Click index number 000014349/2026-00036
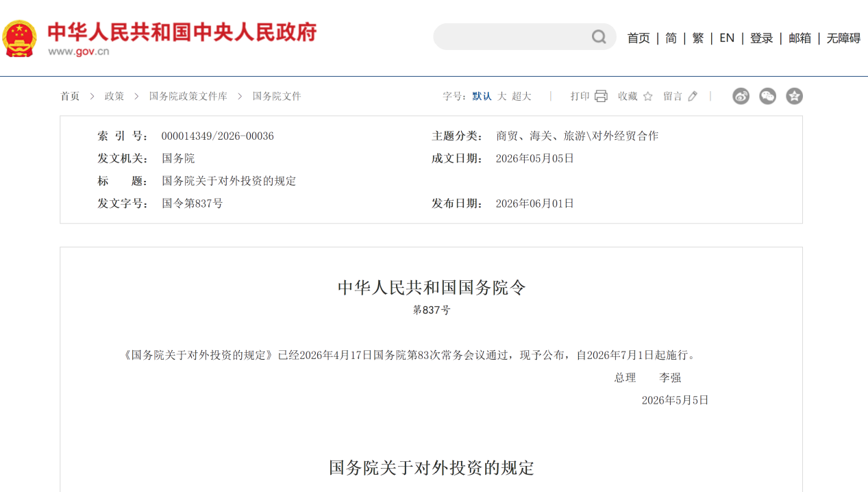The image size is (868, 492). tap(218, 136)
